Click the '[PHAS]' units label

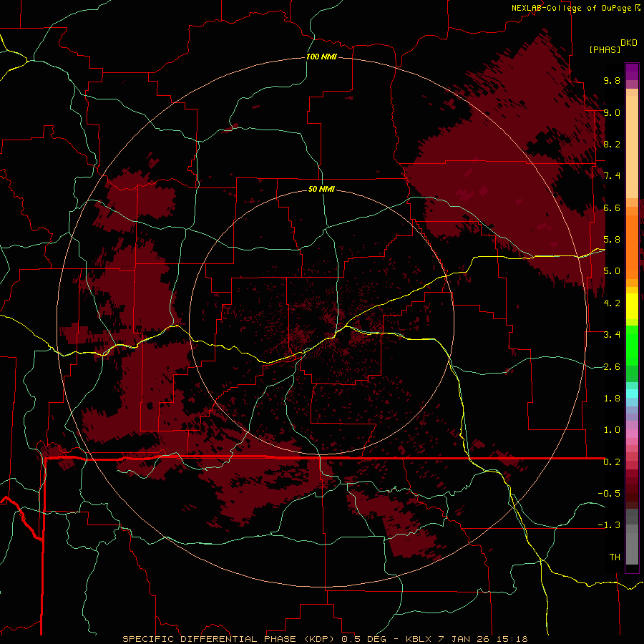point(604,49)
